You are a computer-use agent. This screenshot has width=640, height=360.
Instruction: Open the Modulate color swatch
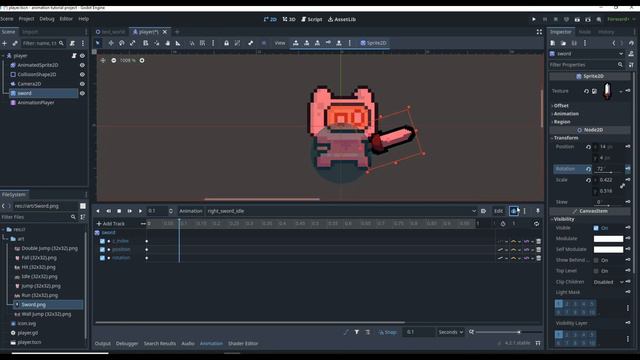click(x=608, y=239)
